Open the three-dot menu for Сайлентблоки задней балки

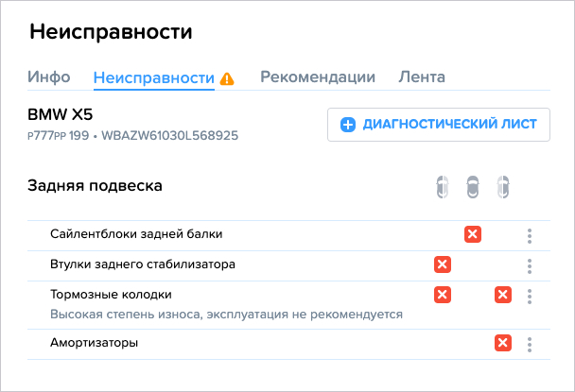point(530,236)
